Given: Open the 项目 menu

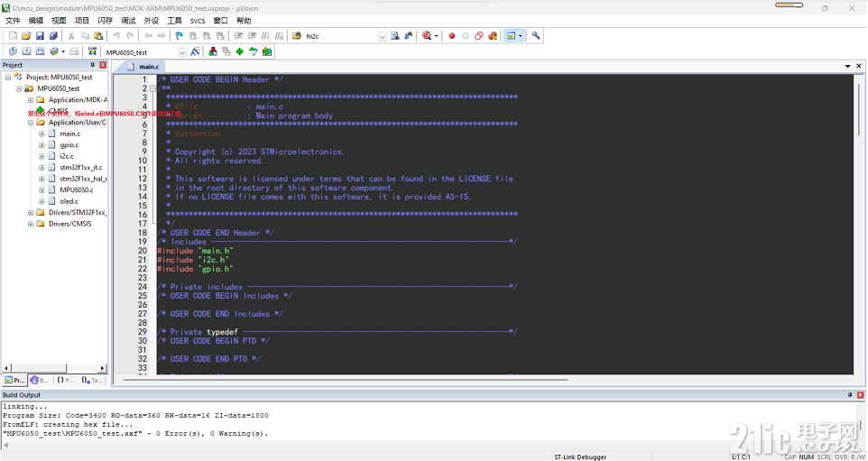Looking at the screenshot, I should tap(82, 21).
